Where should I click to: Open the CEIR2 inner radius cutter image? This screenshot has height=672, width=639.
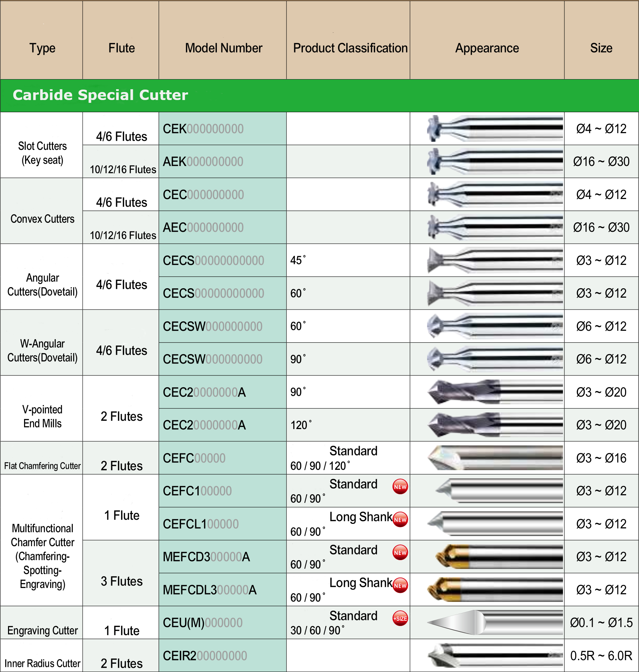495,656
